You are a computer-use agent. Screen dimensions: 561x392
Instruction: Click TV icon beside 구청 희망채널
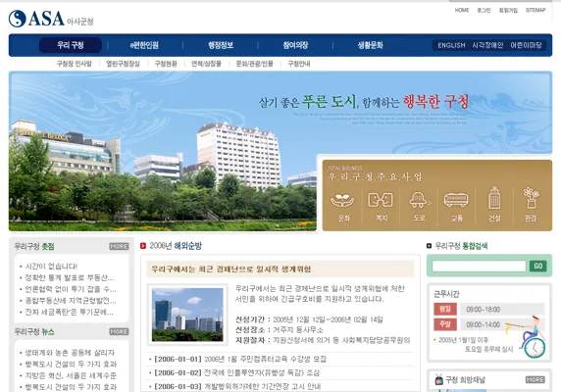click(439, 379)
